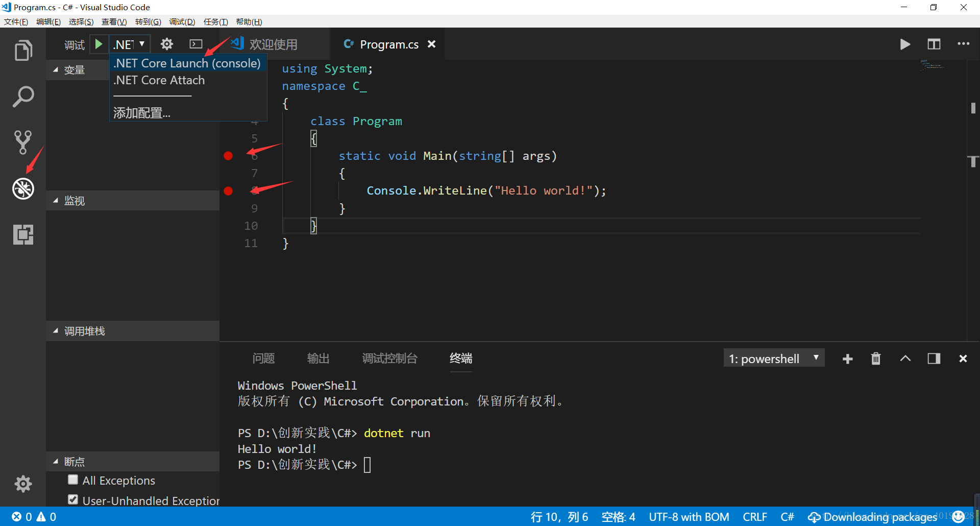Click the terminal prompt input area

pos(367,465)
